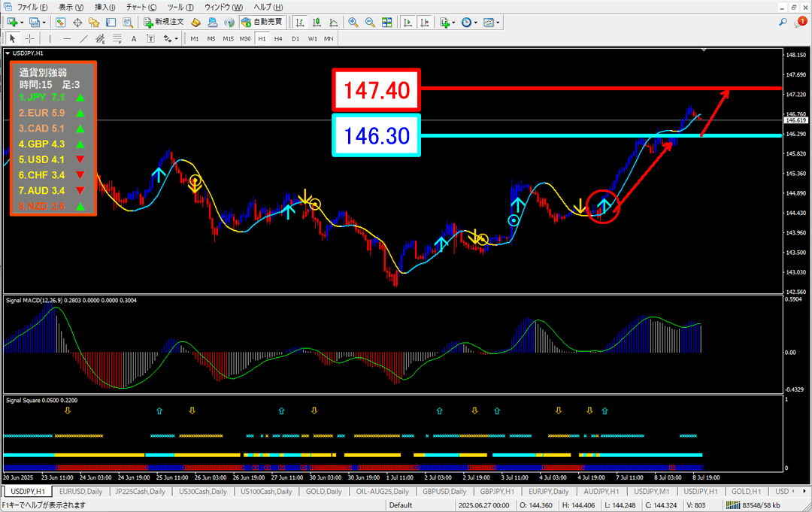Screen dimensions: 812x512
Task: Open the Market Watch panel icon
Action: click(x=61, y=23)
